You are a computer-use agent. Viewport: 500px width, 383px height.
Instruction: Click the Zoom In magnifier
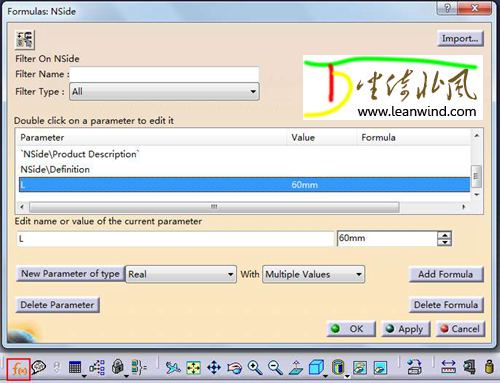[255, 368]
